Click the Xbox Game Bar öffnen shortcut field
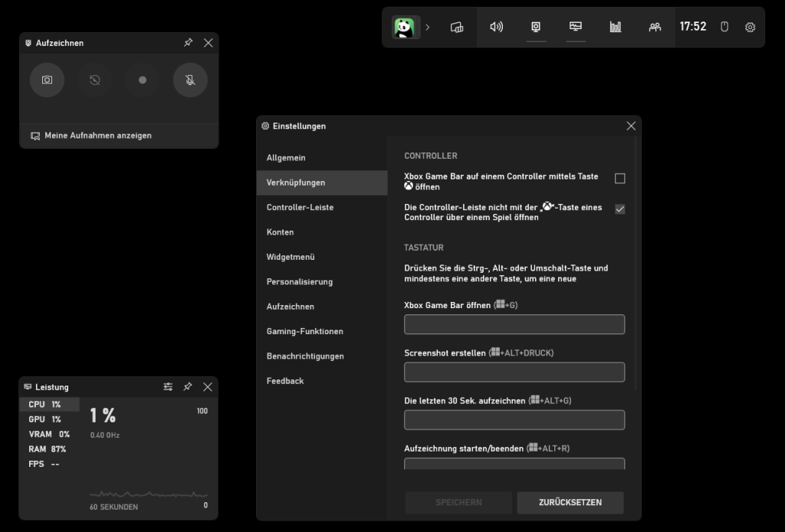785x532 pixels. [x=514, y=324]
